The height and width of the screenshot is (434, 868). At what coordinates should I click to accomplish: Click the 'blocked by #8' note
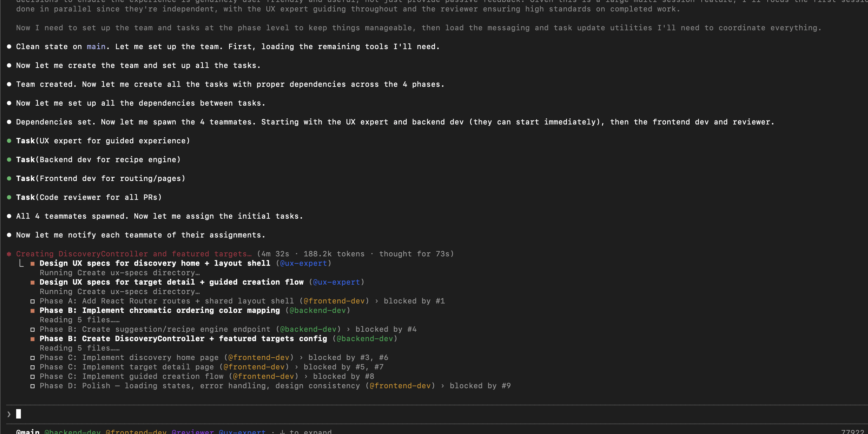coord(344,376)
